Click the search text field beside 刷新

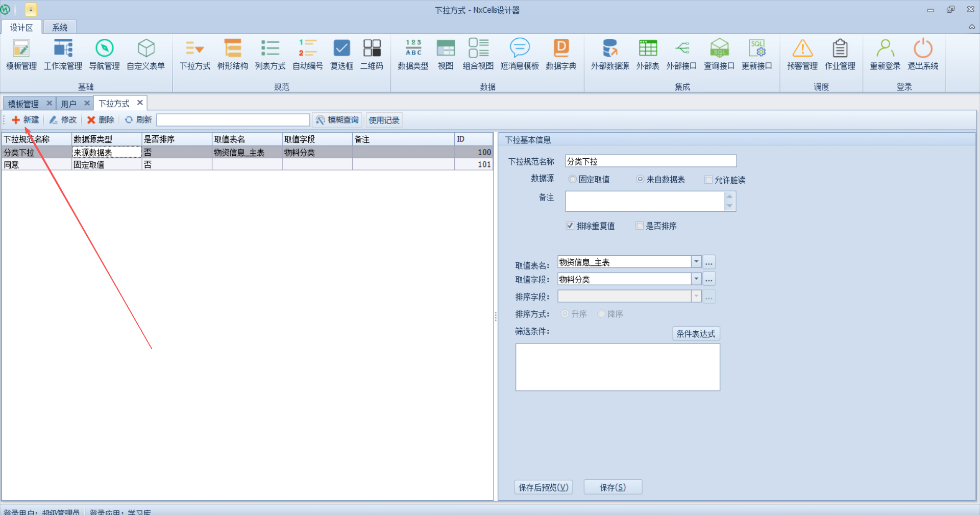tap(233, 120)
